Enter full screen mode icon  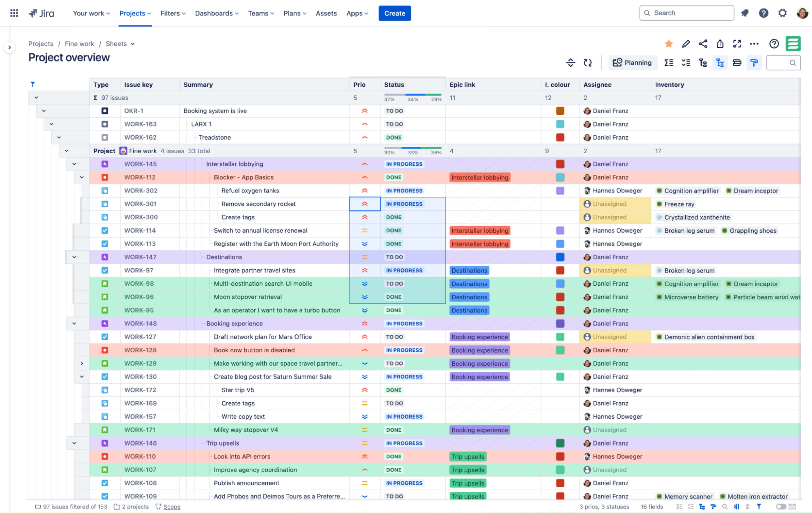click(x=737, y=44)
